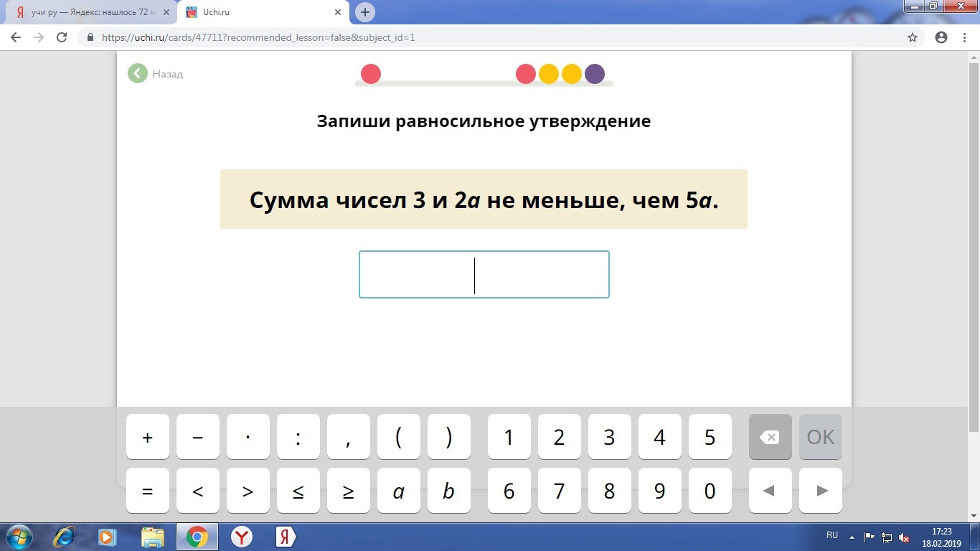This screenshot has width=980, height=551.
Task: Click the bookmark star in the address bar
Action: pos(910,37)
